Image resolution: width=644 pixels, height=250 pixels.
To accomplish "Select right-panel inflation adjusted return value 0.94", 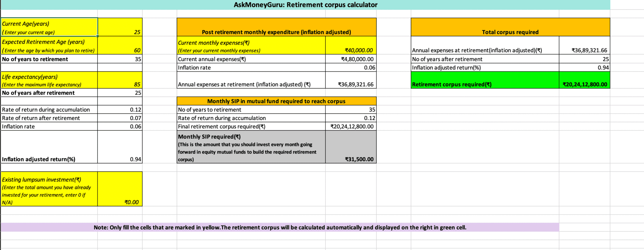I will coord(584,68).
